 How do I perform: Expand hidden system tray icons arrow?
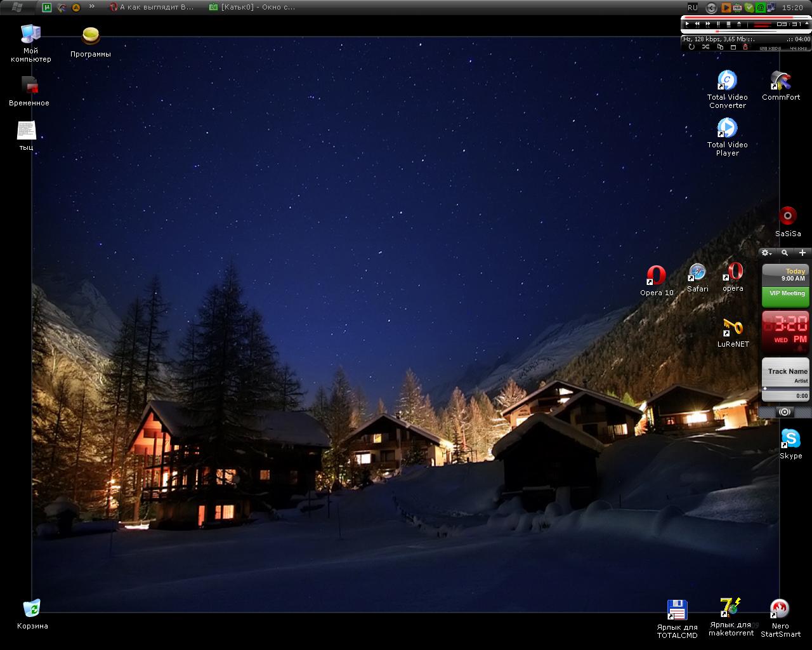coord(711,8)
